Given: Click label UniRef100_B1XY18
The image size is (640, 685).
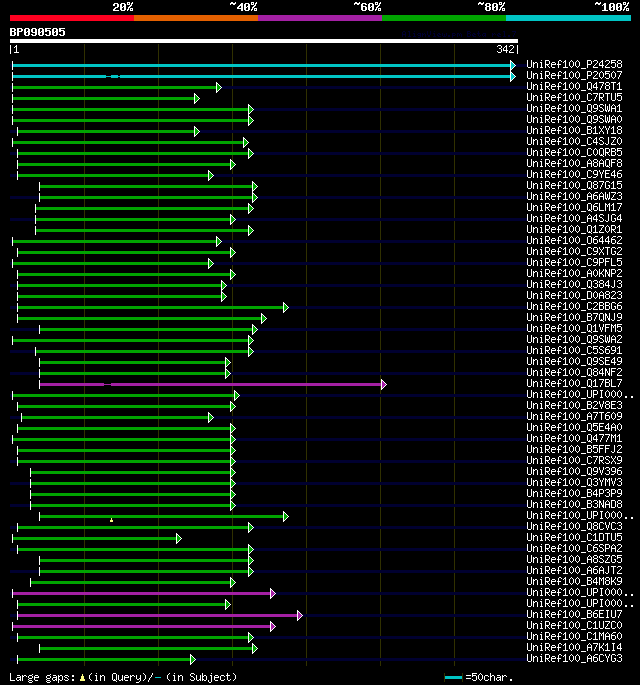Looking at the screenshot, I should 574,130.
